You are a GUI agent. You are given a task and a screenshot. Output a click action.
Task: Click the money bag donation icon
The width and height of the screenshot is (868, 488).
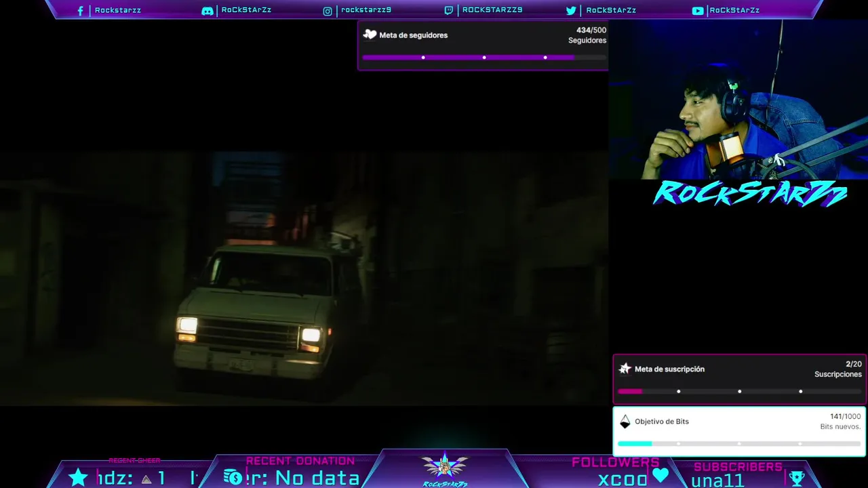233,478
